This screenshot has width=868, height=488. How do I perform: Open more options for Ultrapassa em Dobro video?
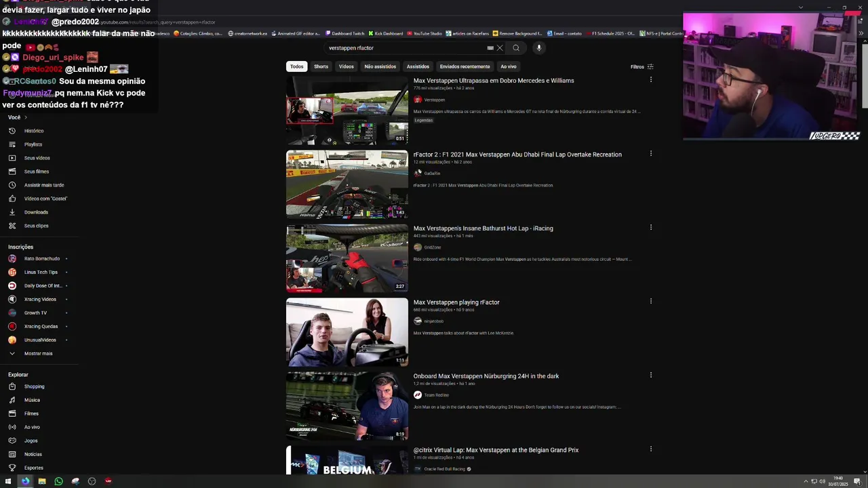[651, 80]
